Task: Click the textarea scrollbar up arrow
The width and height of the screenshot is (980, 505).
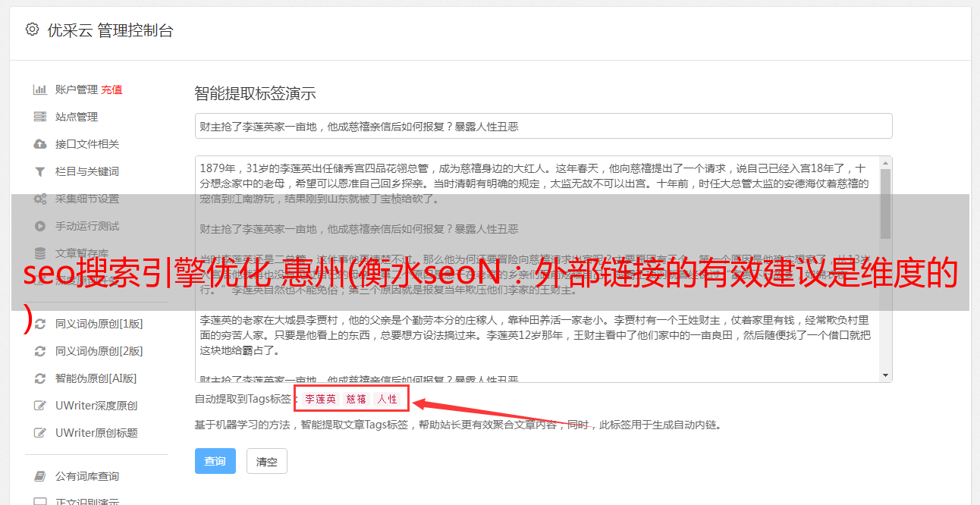Action: click(x=885, y=163)
